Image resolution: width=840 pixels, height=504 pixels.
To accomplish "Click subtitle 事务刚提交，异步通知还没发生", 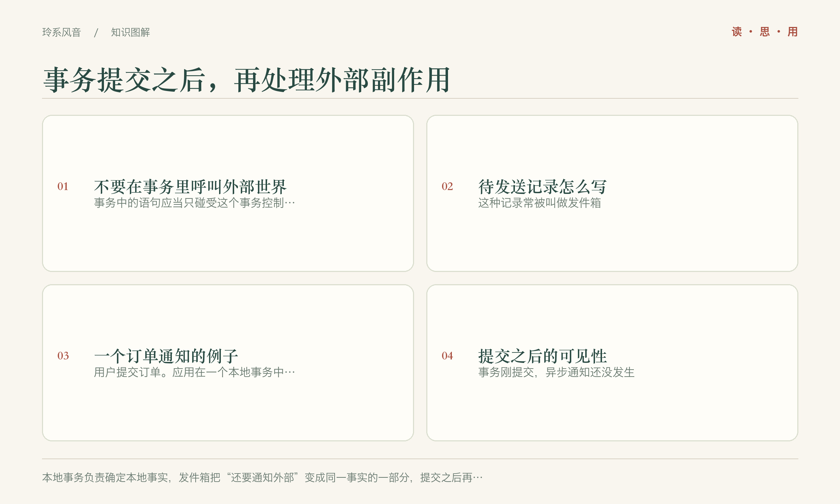I will (556, 372).
